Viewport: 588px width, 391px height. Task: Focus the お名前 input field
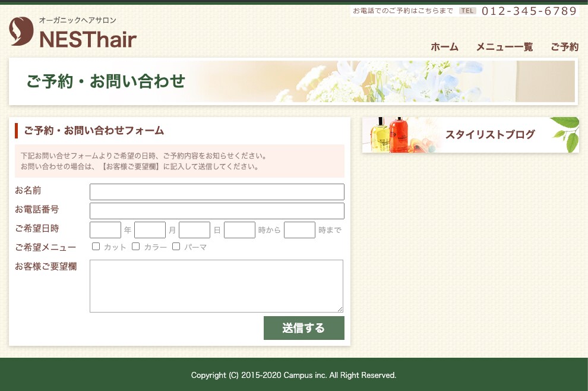217,192
